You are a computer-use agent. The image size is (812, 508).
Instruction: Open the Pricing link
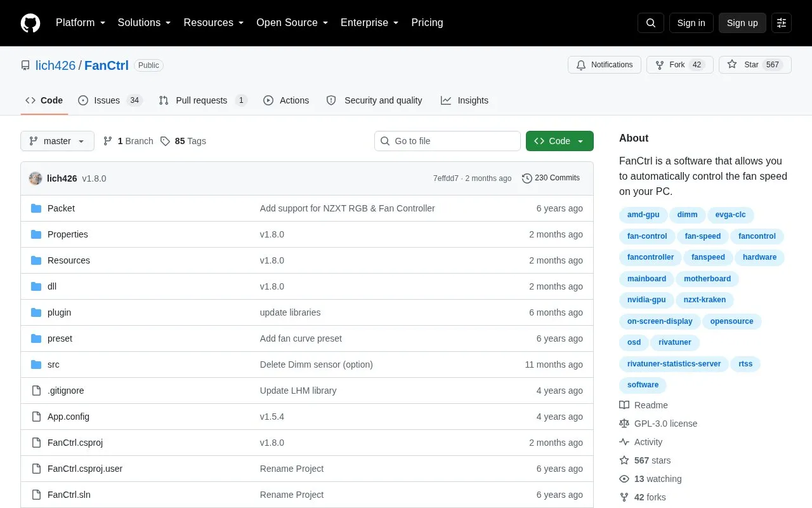[x=427, y=23]
